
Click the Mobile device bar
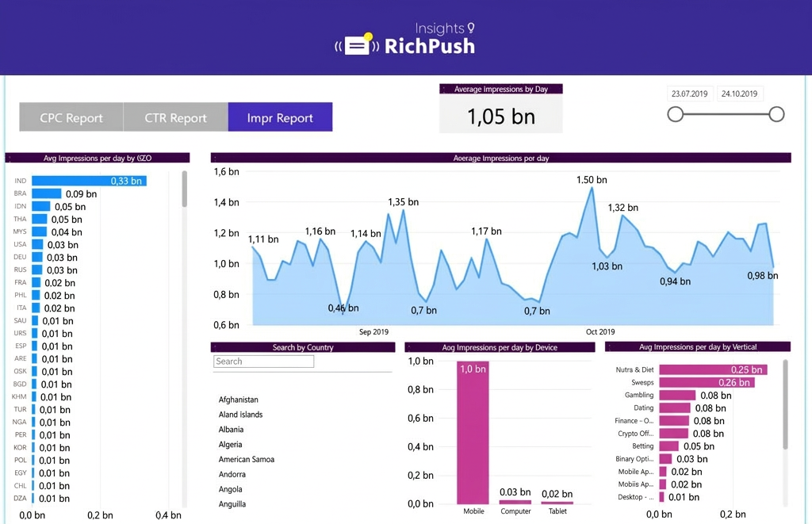pyautogui.click(x=473, y=432)
